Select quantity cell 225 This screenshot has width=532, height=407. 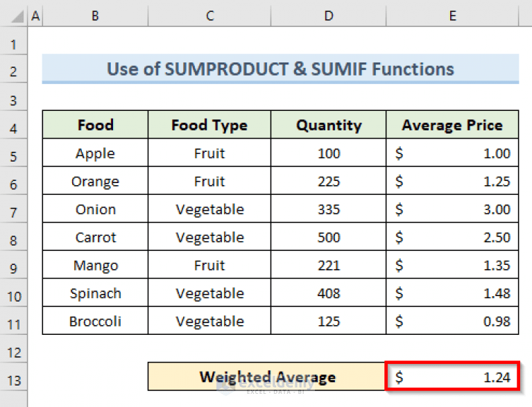329,181
